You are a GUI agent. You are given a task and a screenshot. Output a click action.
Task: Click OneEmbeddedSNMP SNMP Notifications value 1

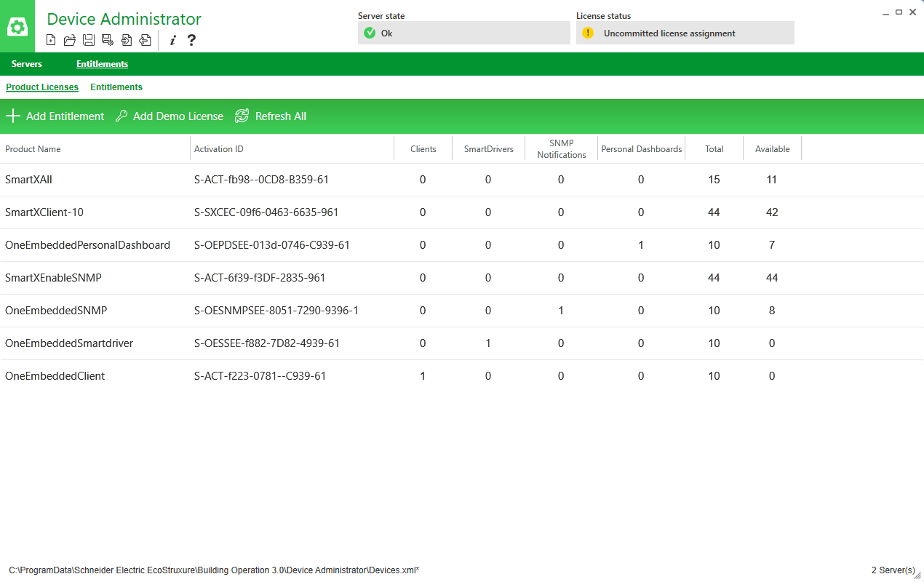click(561, 311)
